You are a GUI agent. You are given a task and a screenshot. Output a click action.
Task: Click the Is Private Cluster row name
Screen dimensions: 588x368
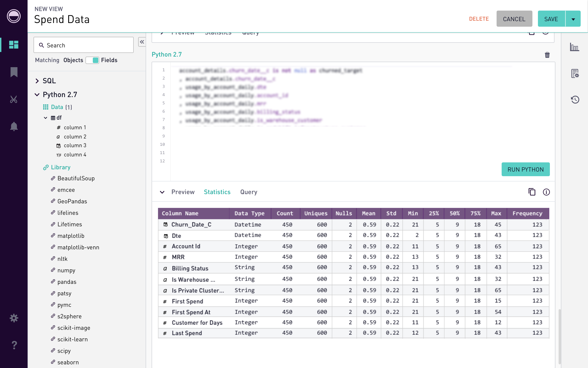(198, 290)
